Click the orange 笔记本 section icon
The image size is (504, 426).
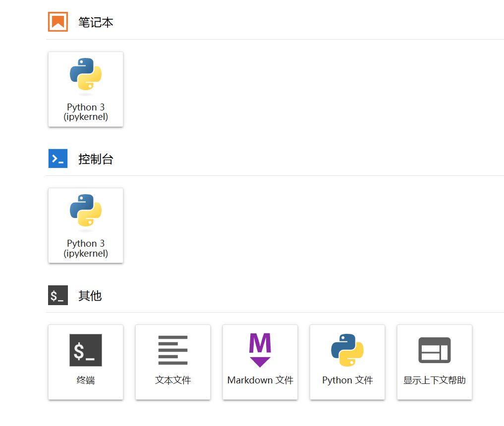[58, 22]
